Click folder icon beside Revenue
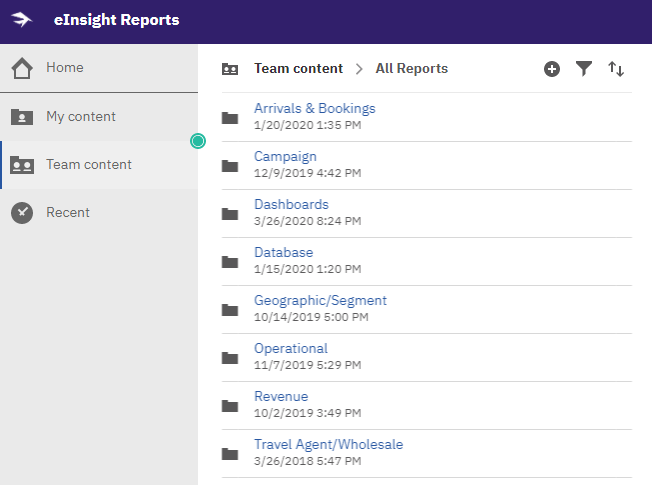This screenshot has height=485, width=652. click(230, 406)
